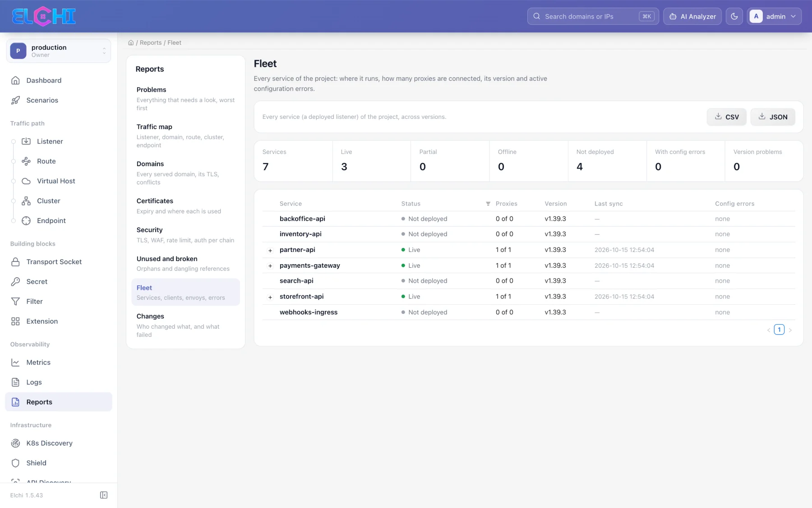The image size is (812, 508).
Task: Expand the payments-gateway row
Action: tap(270, 266)
